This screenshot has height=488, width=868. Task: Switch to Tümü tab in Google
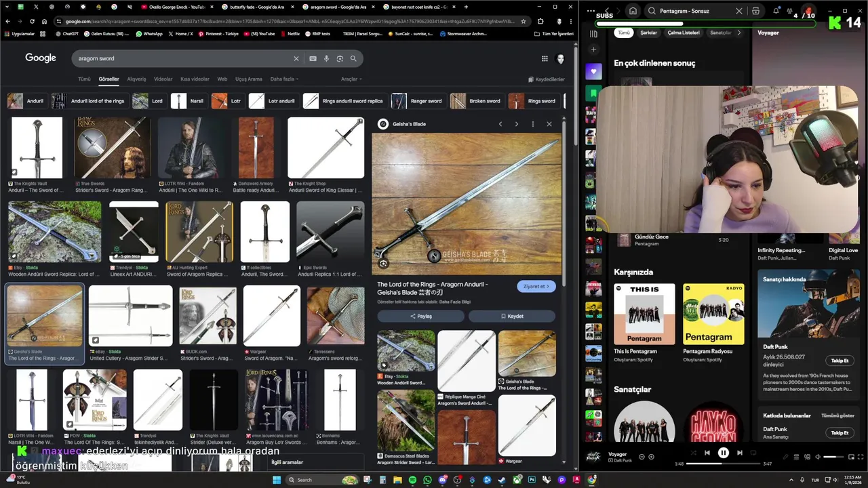[84, 79]
